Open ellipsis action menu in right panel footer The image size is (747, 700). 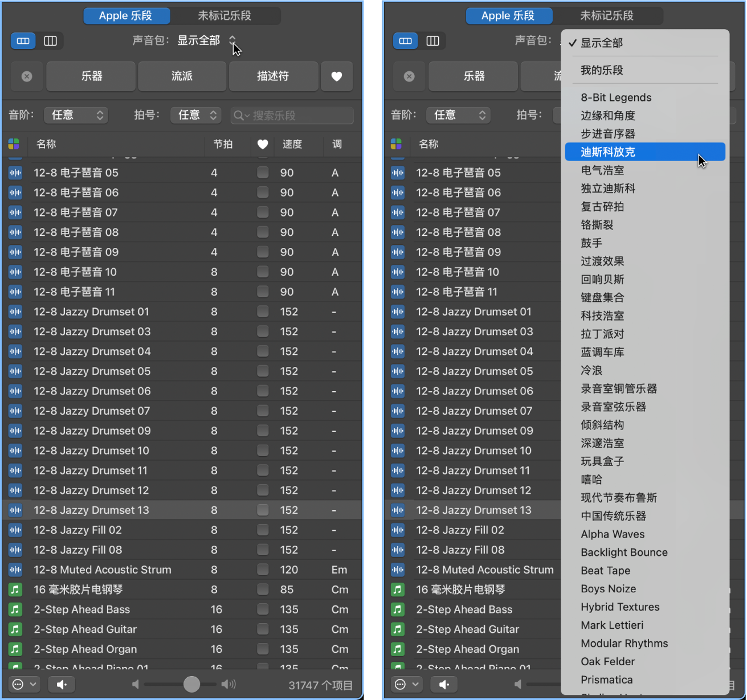pyautogui.click(x=407, y=684)
